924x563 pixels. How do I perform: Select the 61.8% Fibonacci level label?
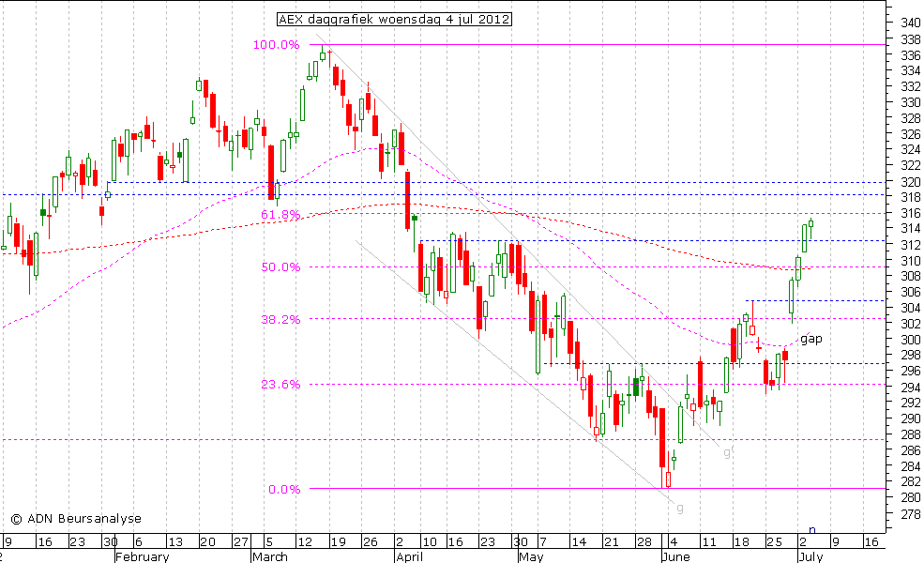280,215
